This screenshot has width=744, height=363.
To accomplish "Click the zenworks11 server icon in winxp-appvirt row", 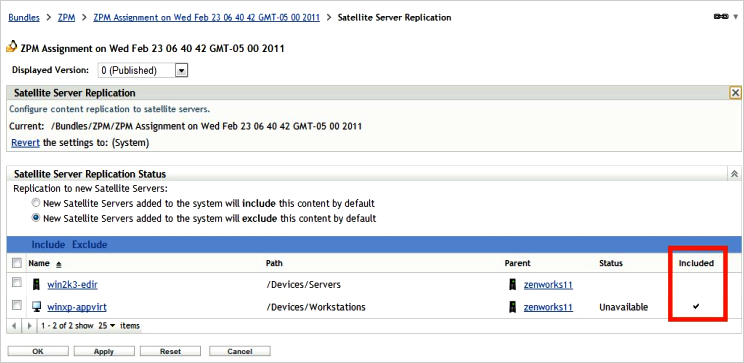I will click(512, 307).
